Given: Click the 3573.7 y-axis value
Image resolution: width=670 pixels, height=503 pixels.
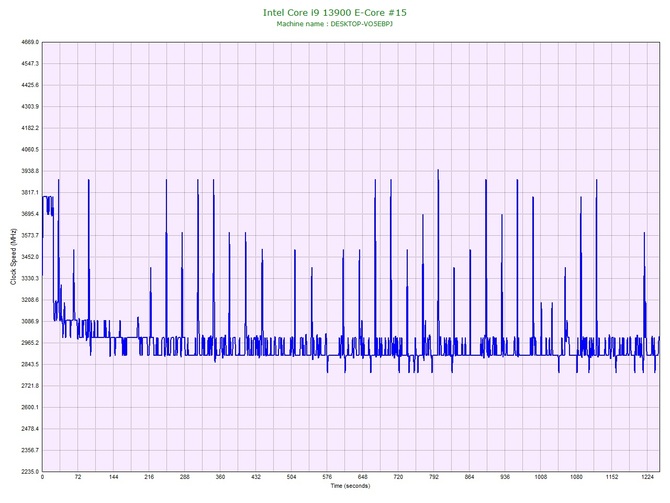Looking at the screenshot, I should click(x=30, y=235).
